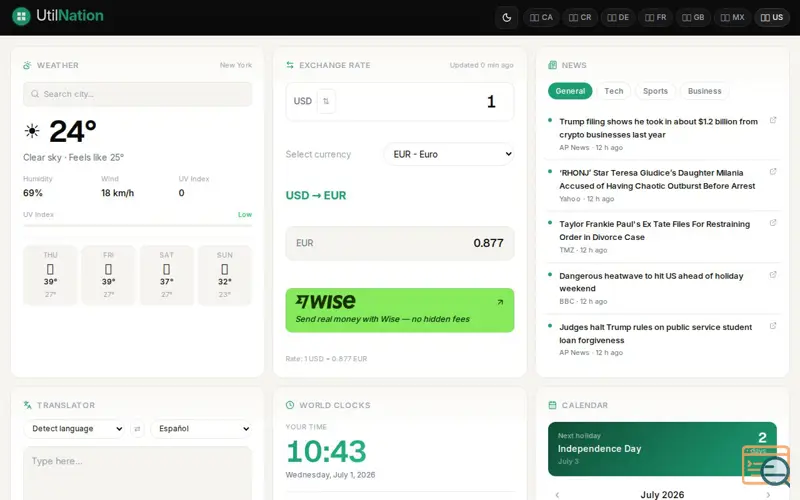Screen dimensions: 800x500
Task: Click the Humidity 69% value
Action: [x=33, y=193]
